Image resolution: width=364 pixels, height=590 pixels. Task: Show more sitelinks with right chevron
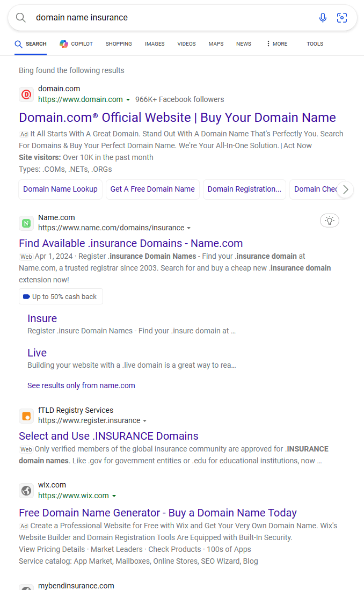coord(346,190)
